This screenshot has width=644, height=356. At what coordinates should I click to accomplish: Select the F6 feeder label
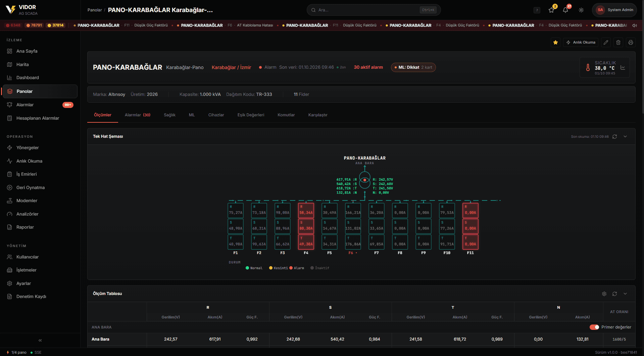coord(351,253)
